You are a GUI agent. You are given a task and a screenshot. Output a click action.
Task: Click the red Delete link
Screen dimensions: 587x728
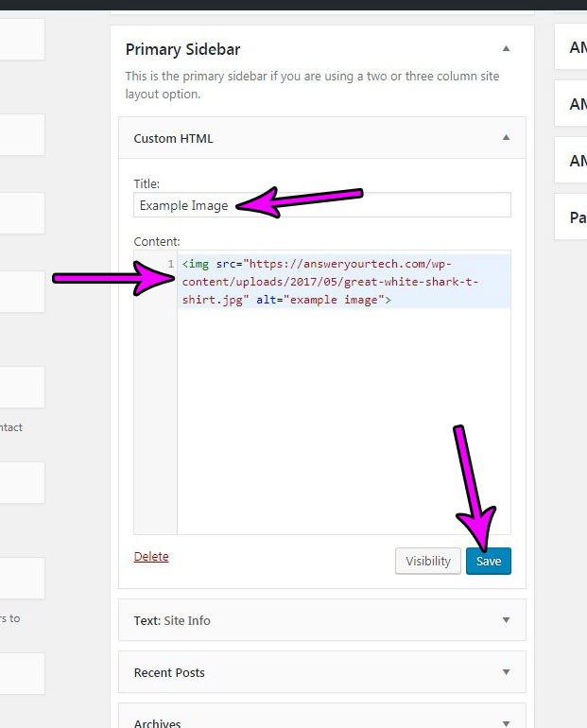(151, 557)
